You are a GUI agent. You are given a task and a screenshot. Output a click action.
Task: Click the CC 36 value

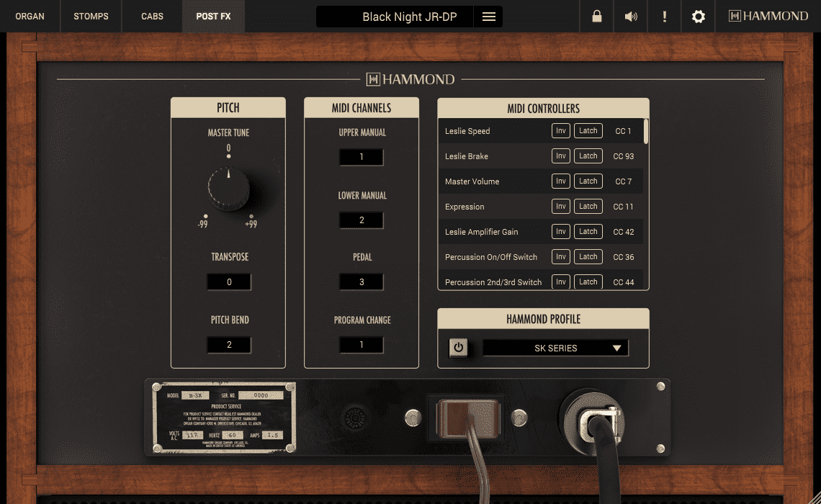point(623,257)
